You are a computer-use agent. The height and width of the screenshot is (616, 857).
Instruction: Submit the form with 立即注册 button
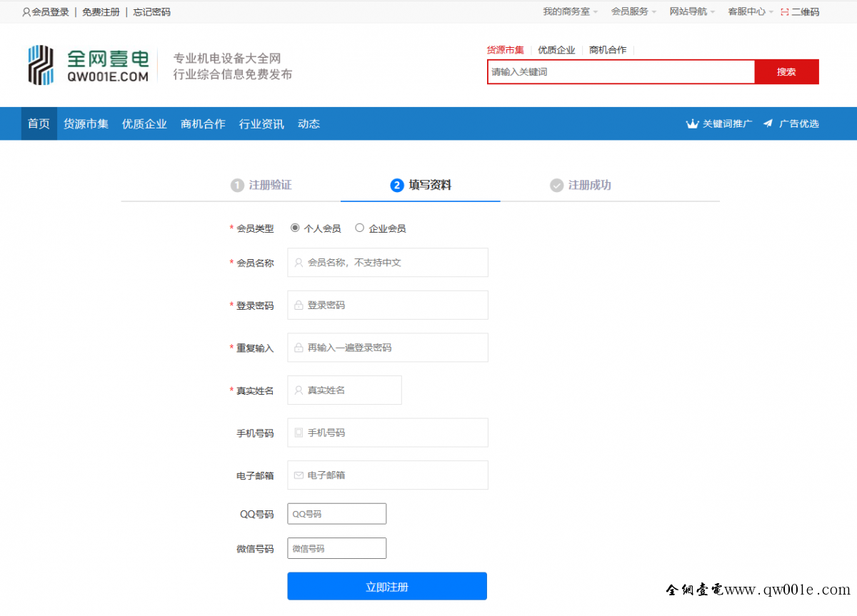pos(387,587)
